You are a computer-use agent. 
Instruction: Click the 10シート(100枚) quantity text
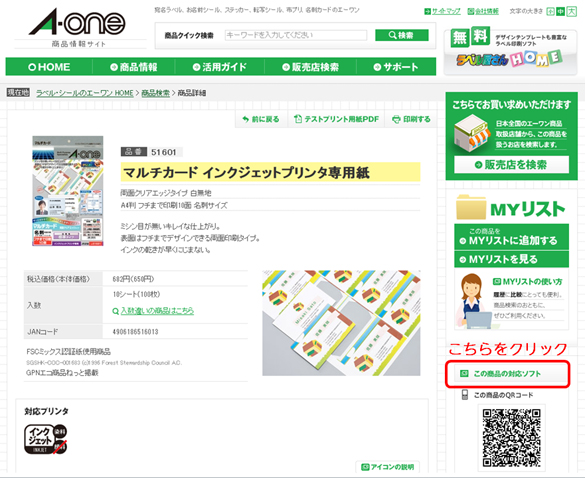tap(136, 294)
